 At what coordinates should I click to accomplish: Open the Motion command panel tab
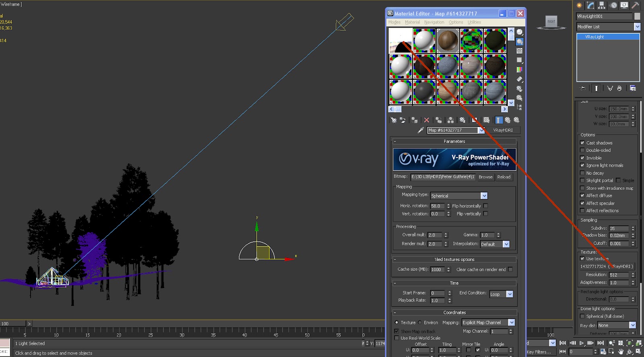[613, 5]
